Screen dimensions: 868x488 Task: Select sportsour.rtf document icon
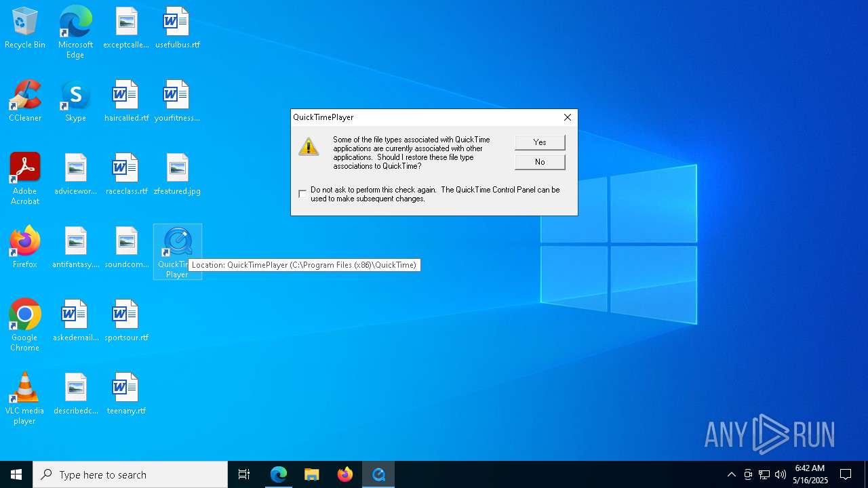pyautogui.click(x=126, y=321)
